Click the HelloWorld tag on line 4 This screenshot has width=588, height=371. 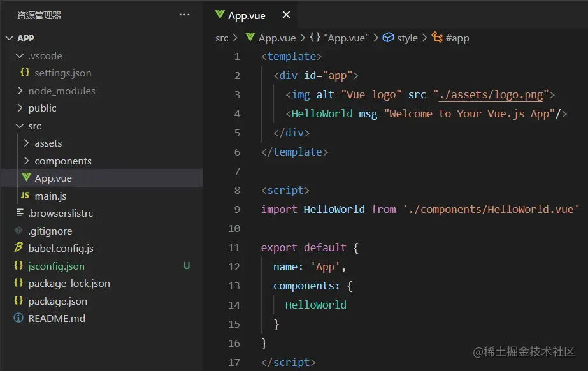point(322,113)
